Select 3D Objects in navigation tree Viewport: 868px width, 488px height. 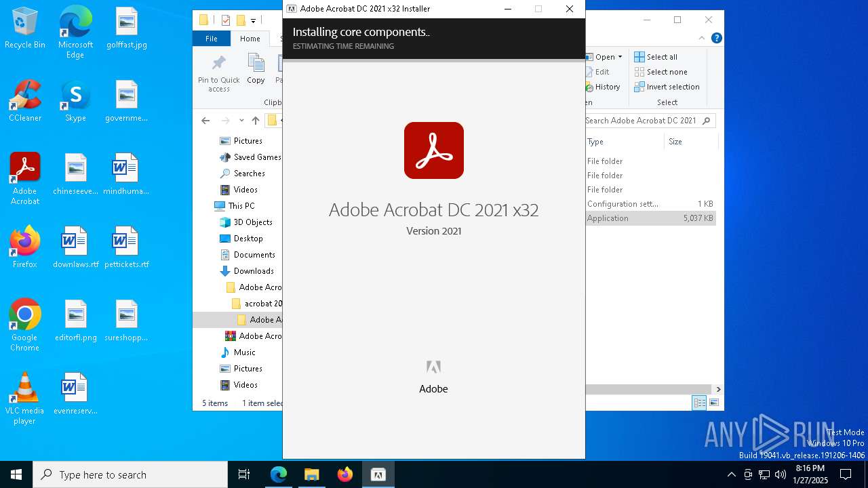coord(246,222)
